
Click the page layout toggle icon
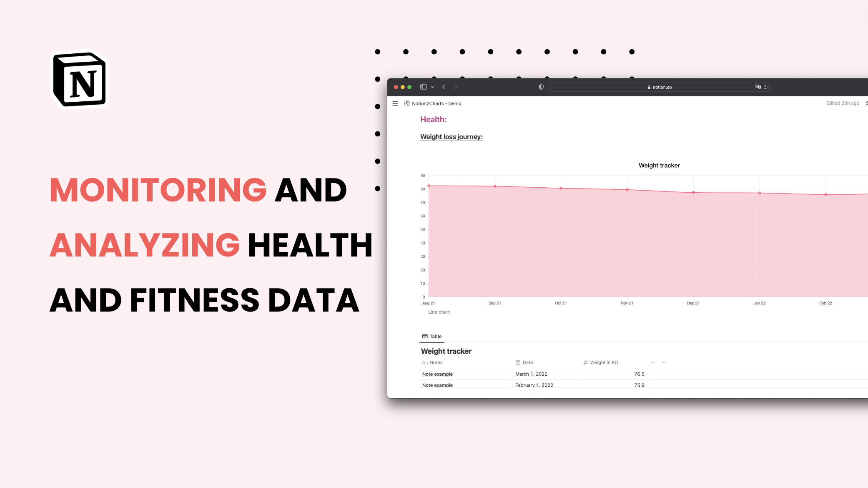[423, 87]
